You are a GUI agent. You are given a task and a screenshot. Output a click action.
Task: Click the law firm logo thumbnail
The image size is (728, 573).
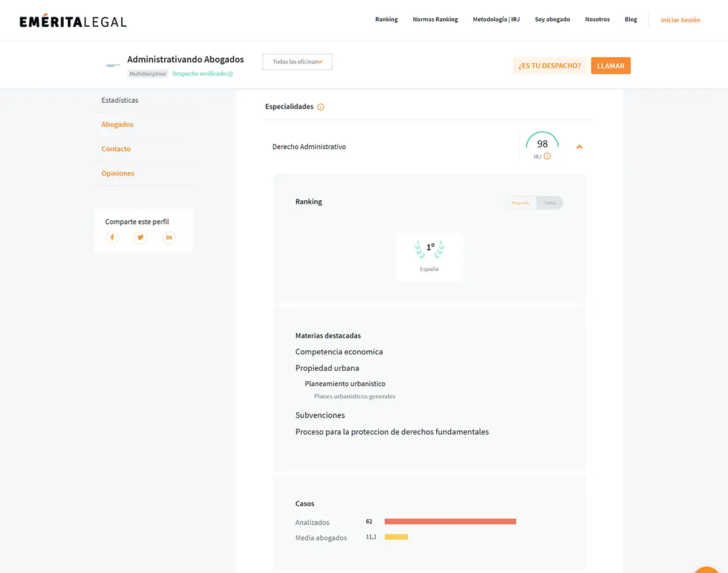[x=113, y=66]
